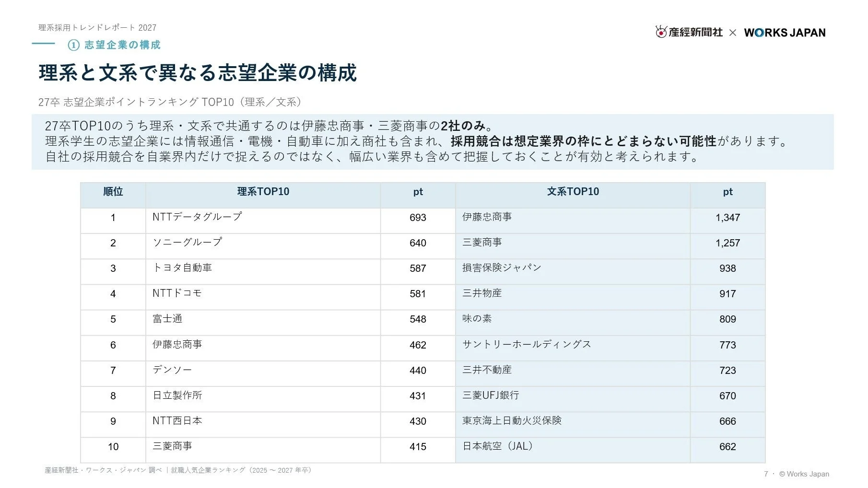Click the 431 point value
868x488 pixels.
418,396
